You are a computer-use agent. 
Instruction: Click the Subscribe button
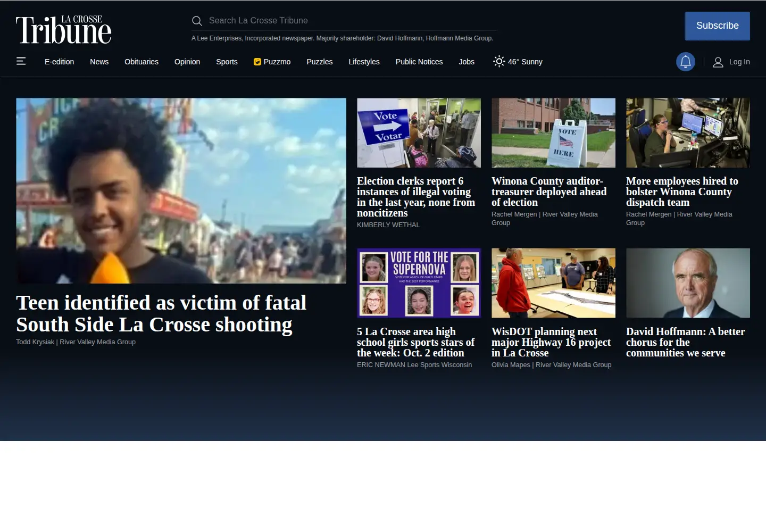(718, 26)
